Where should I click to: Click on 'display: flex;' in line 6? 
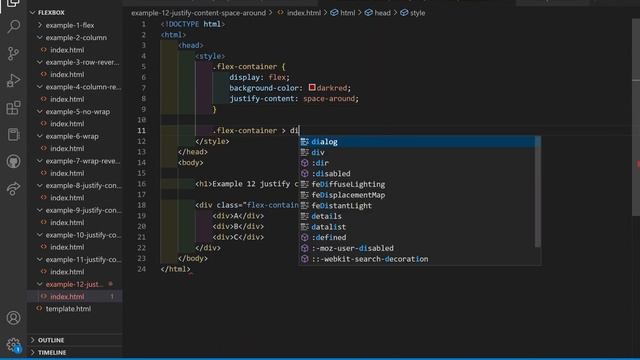click(x=259, y=77)
